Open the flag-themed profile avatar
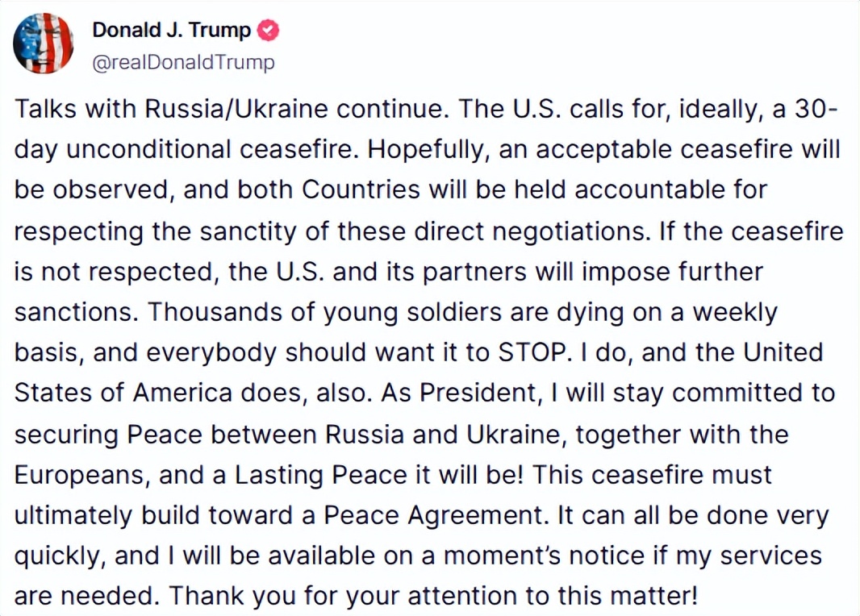Image resolution: width=860 pixels, height=616 pixels. (x=44, y=44)
